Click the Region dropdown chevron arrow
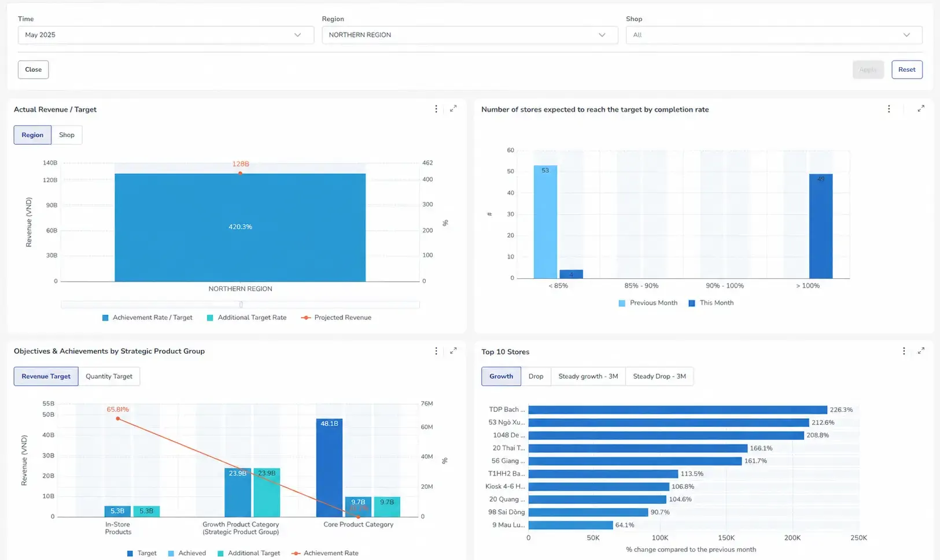The width and height of the screenshot is (940, 560). pyautogui.click(x=602, y=35)
